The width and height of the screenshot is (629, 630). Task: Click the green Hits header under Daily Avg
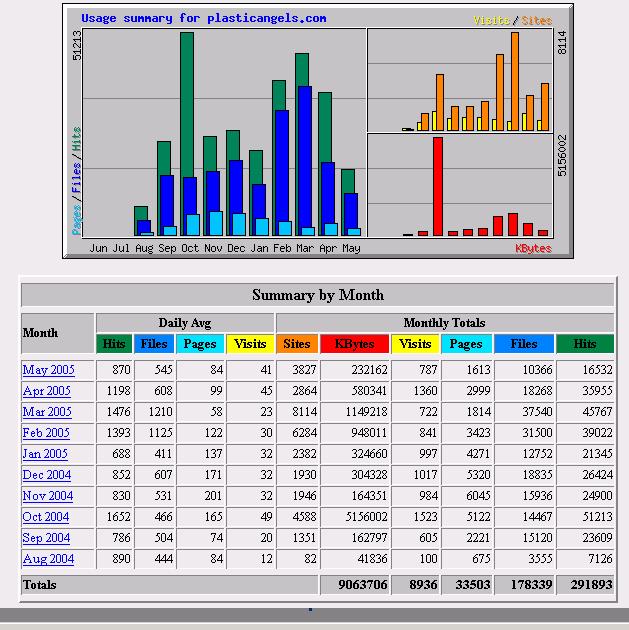click(x=115, y=344)
